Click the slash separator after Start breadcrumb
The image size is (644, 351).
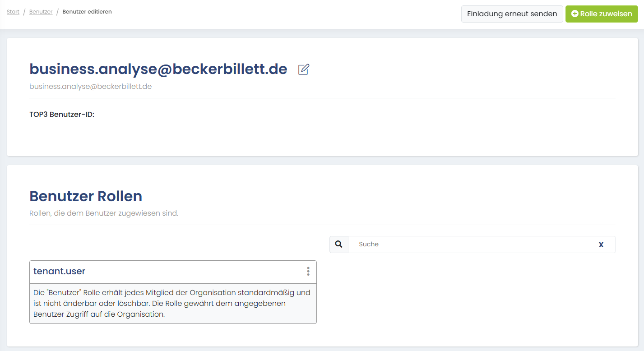pos(24,12)
